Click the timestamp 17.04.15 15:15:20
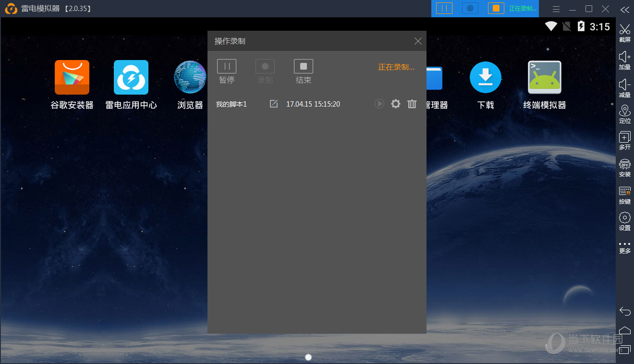 point(313,104)
